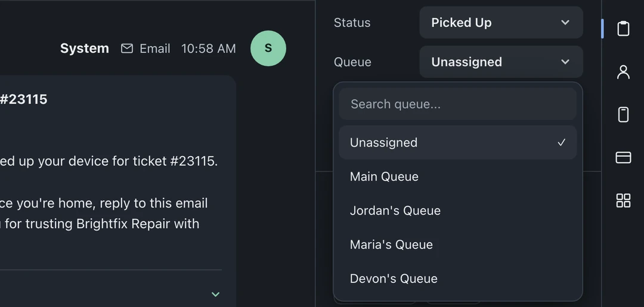Click the 10:58 AM message timestamp

click(x=209, y=48)
